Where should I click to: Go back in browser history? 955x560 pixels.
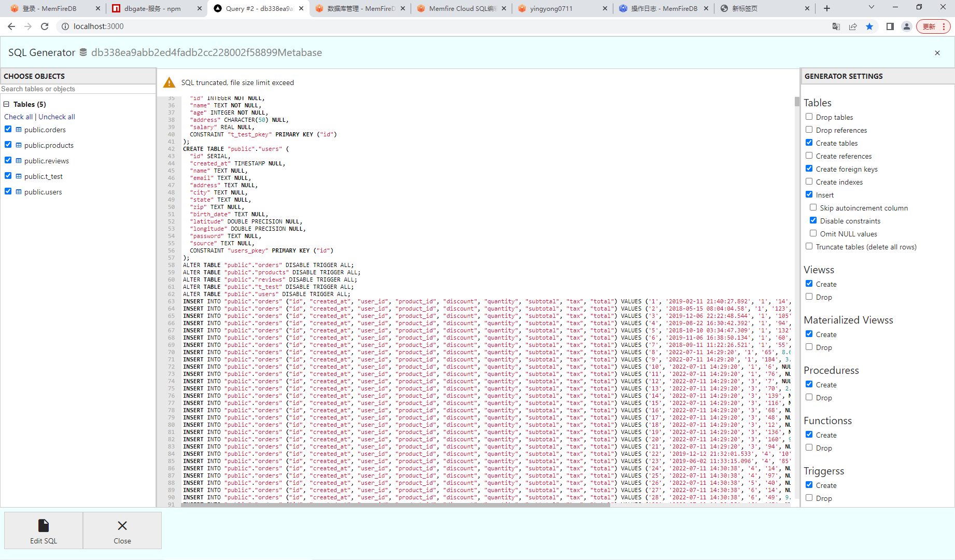[x=11, y=26]
